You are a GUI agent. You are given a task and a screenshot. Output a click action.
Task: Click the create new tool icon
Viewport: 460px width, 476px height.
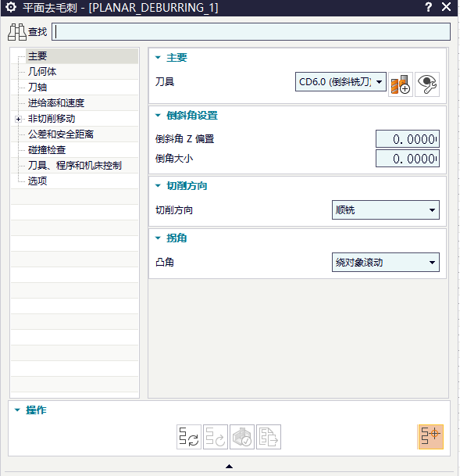pyautogui.click(x=401, y=84)
